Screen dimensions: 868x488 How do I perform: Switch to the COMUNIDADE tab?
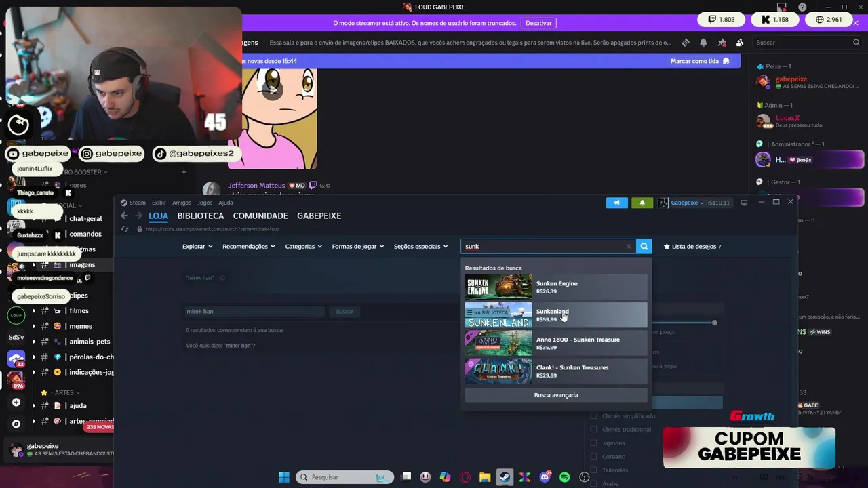click(260, 216)
